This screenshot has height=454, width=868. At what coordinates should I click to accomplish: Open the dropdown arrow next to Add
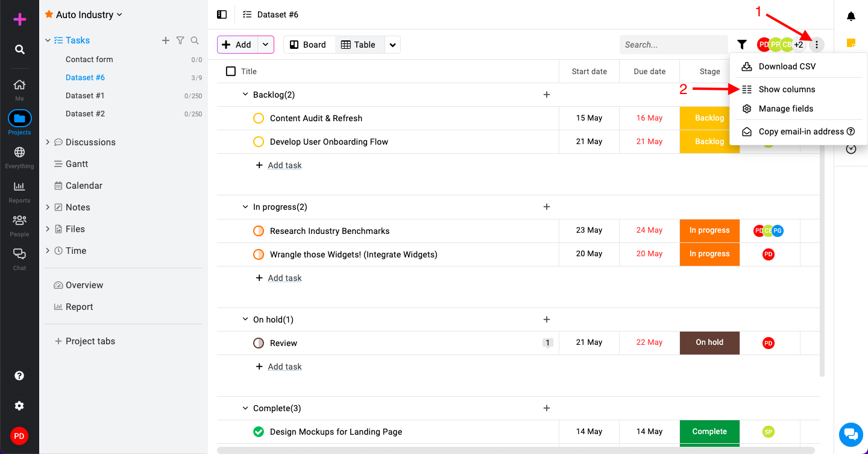[x=266, y=45]
